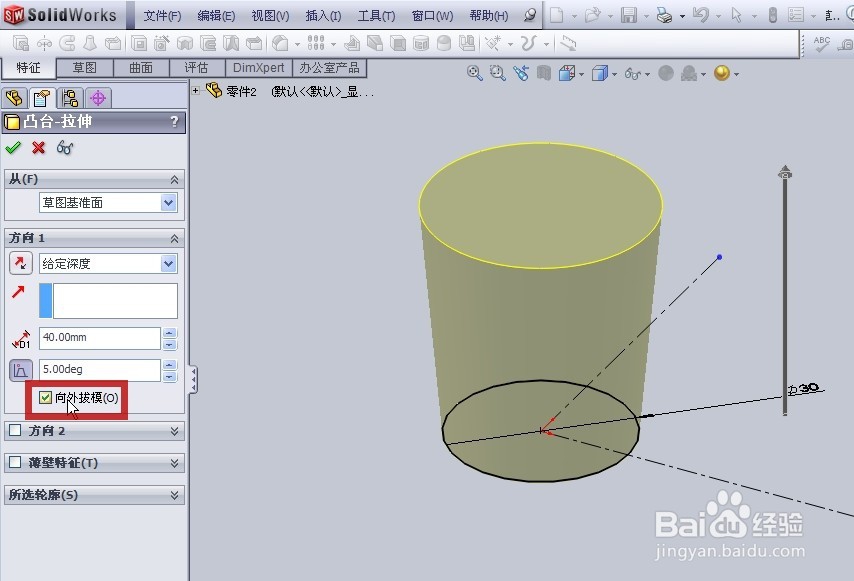Click the Previous View icon
Viewport: 854px width, 581px height.
click(521, 73)
